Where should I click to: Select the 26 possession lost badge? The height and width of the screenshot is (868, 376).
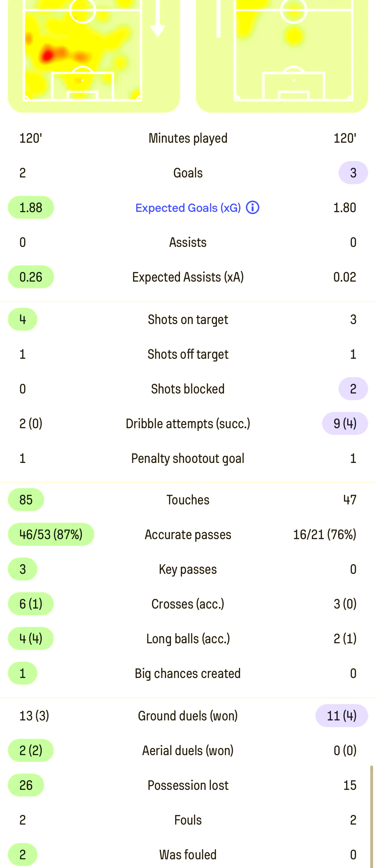26,785
